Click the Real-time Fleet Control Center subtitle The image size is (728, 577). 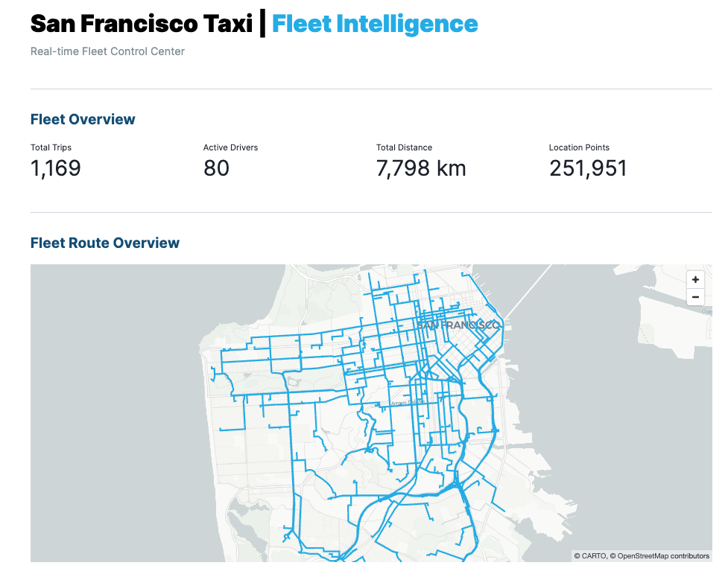(x=107, y=51)
